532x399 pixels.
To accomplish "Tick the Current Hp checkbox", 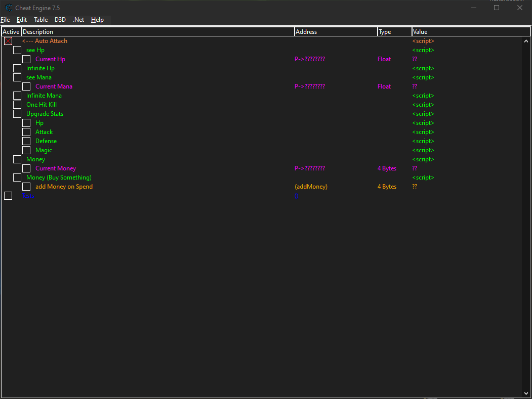I will (x=26, y=59).
